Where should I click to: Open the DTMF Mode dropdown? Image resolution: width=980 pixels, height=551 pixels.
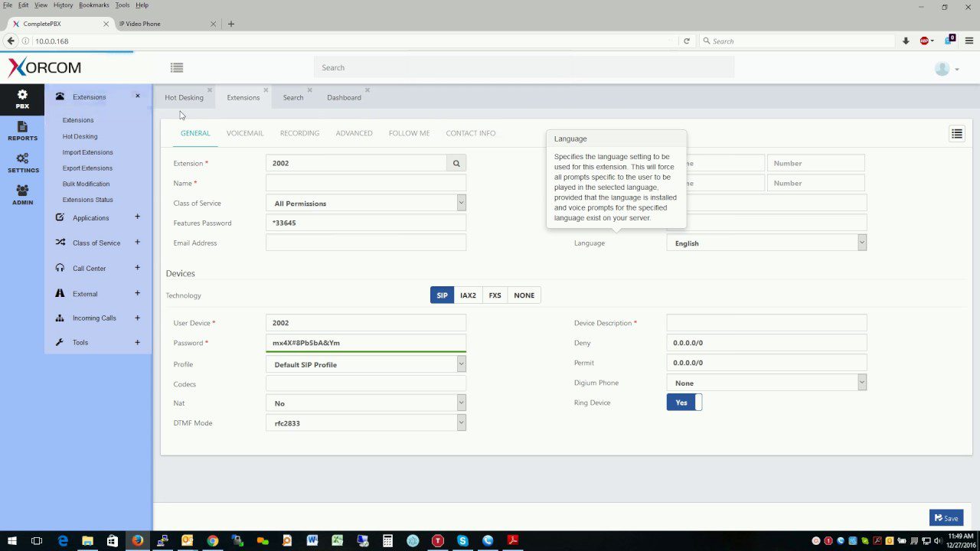[x=366, y=422]
